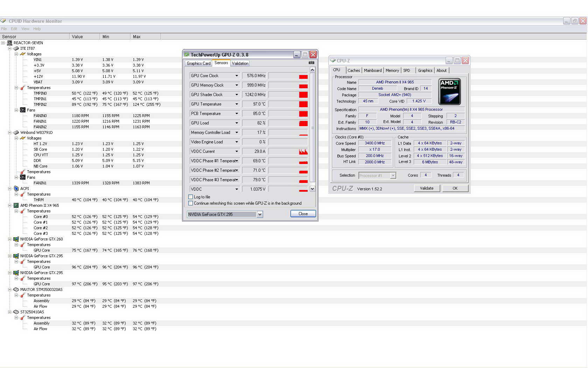Open the File menu in Hardware Monitor
Image resolution: width=588 pixels, height=368 pixels.
(x=4, y=29)
